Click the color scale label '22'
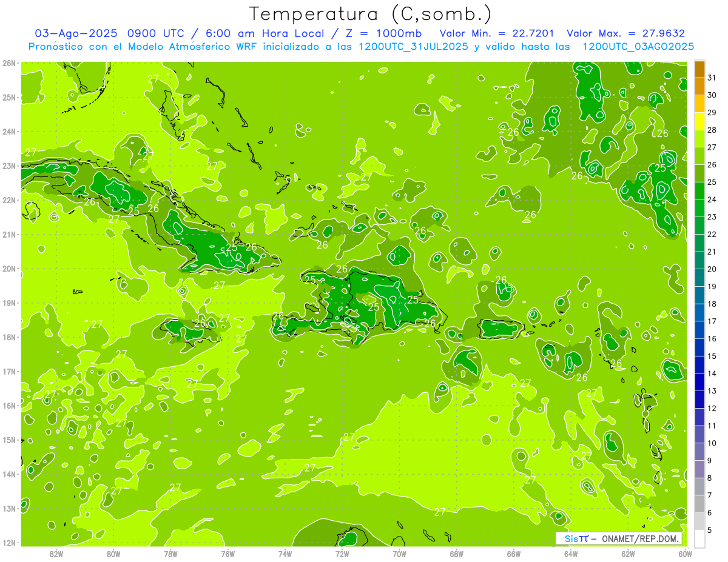 tap(712, 234)
